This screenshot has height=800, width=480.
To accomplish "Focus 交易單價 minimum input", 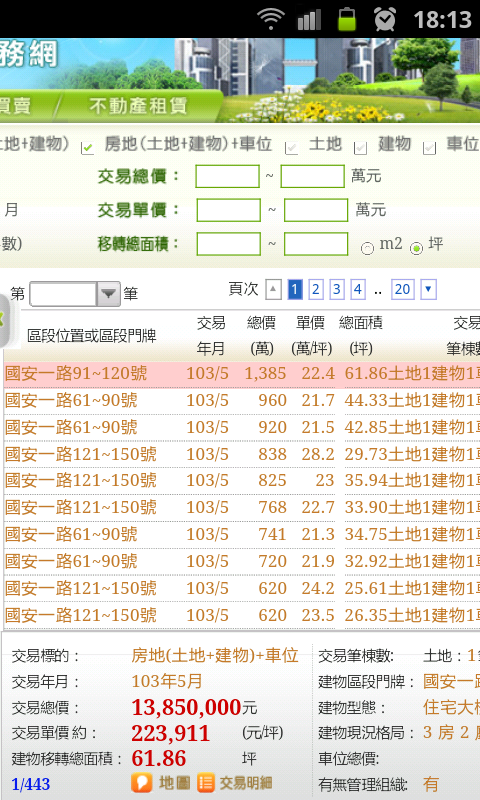I will [229, 210].
